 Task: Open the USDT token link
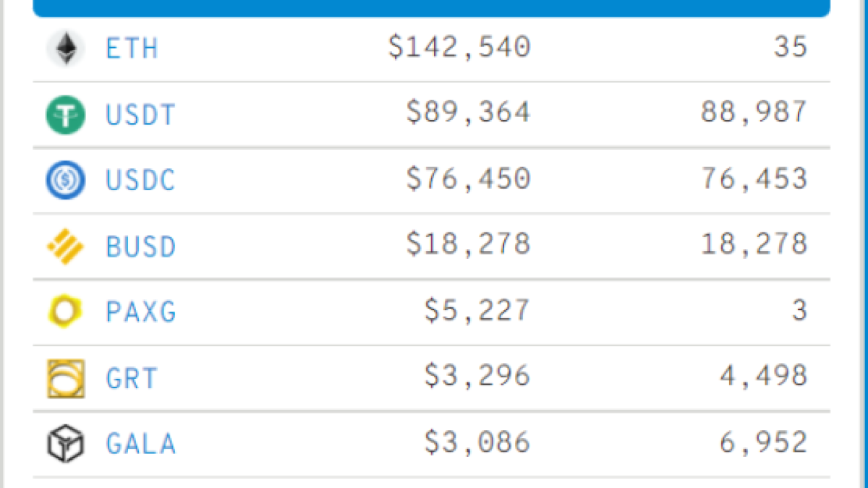click(x=140, y=115)
